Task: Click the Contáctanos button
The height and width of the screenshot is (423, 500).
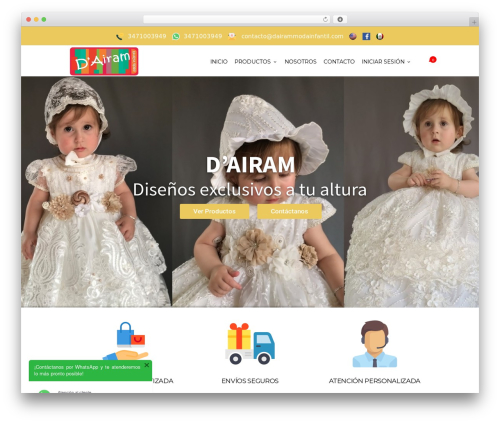Action: tap(289, 211)
